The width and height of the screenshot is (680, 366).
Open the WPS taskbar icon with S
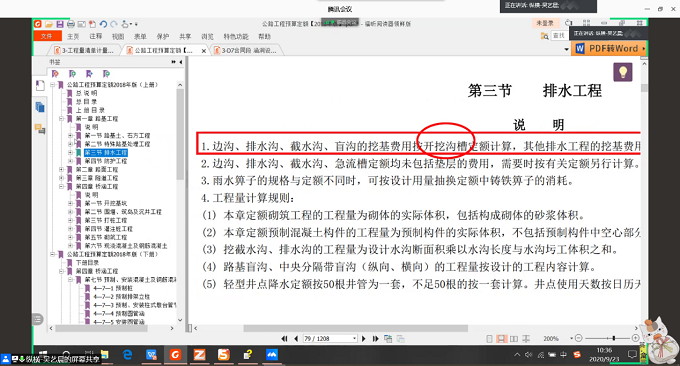(x=224, y=355)
